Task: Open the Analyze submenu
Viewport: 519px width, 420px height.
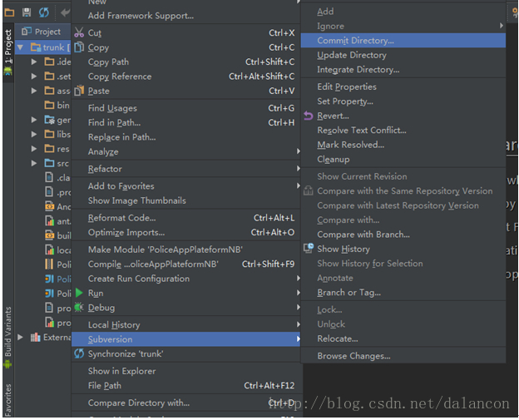Action: pyautogui.click(x=185, y=151)
